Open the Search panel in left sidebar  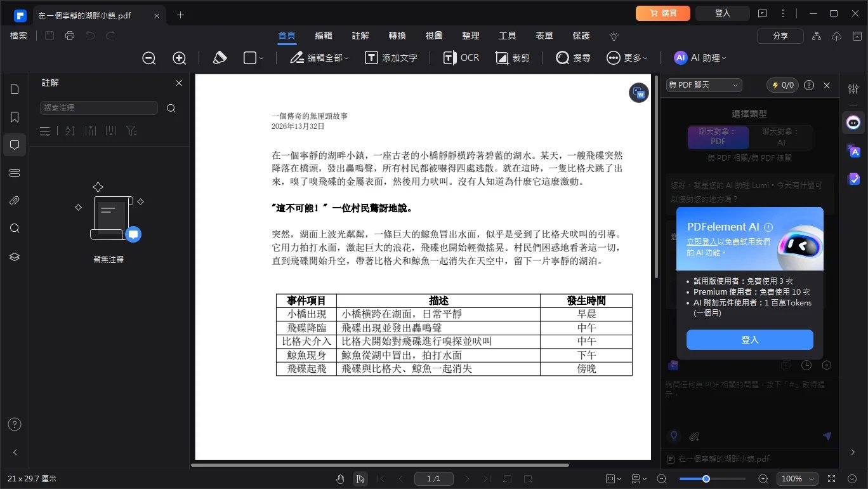pyautogui.click(x=15, y=228)
